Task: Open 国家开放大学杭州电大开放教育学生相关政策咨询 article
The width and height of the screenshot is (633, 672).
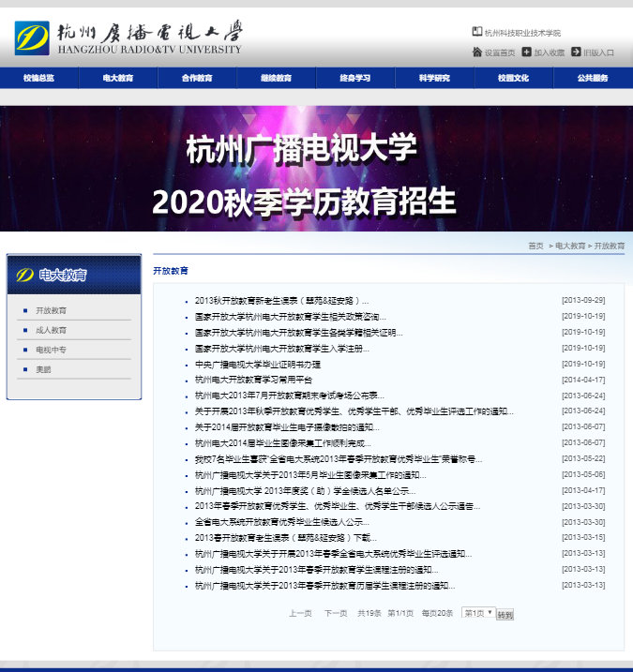Action: point(291,317)
